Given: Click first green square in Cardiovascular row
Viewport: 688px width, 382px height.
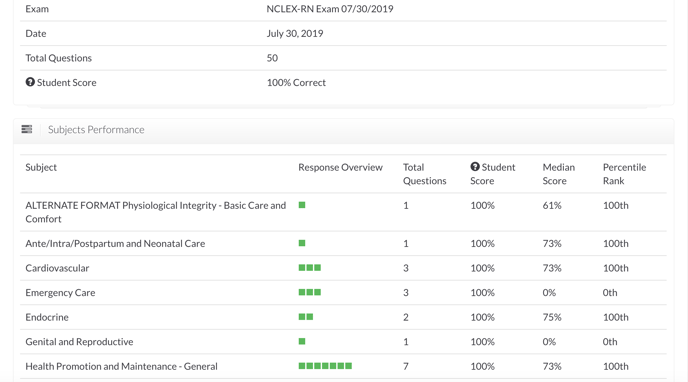Looking at the screenshot, I should [302, 268].
